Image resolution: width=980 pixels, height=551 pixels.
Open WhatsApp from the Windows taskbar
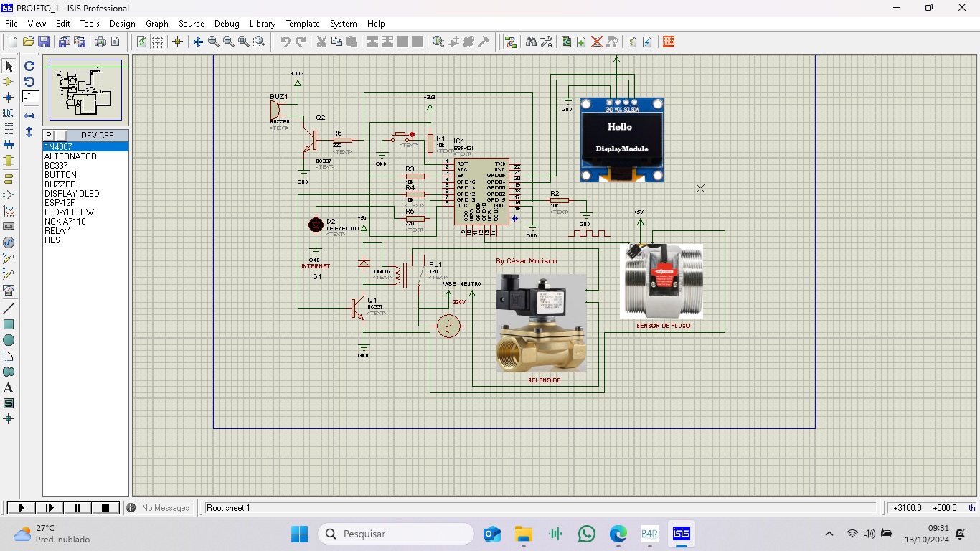[x=586, y=534]
